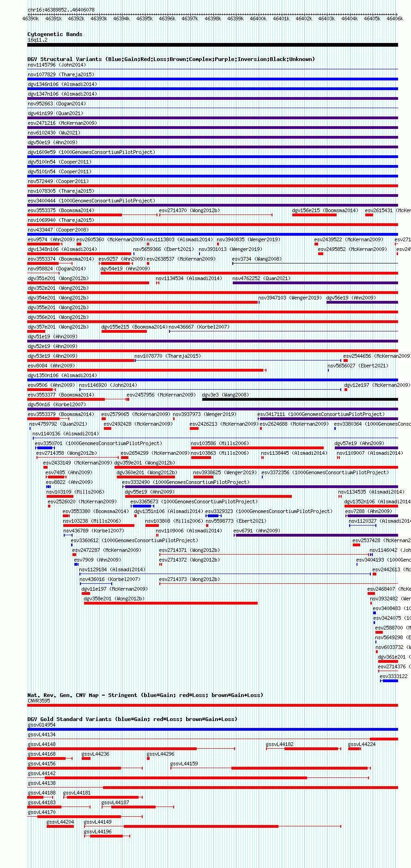Click the chr16:46389852..46406078 region label
Screen dimensions: 411x868
pyautogui.click(x=61, y=10)
